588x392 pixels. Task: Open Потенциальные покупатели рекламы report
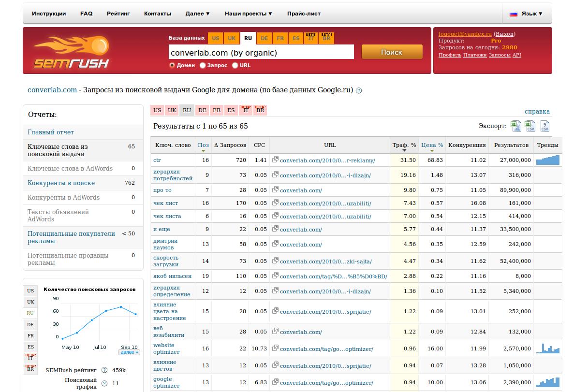[x=71, y=237]
